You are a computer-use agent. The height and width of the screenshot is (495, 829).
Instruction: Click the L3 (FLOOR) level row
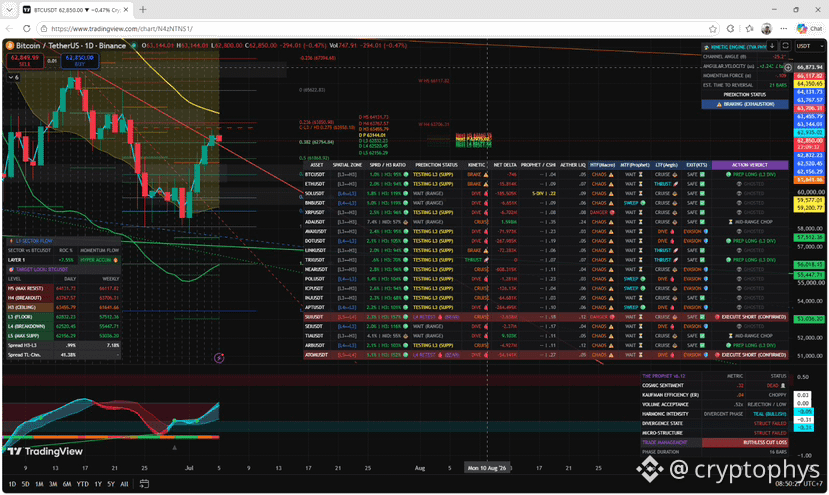[63, 317]
